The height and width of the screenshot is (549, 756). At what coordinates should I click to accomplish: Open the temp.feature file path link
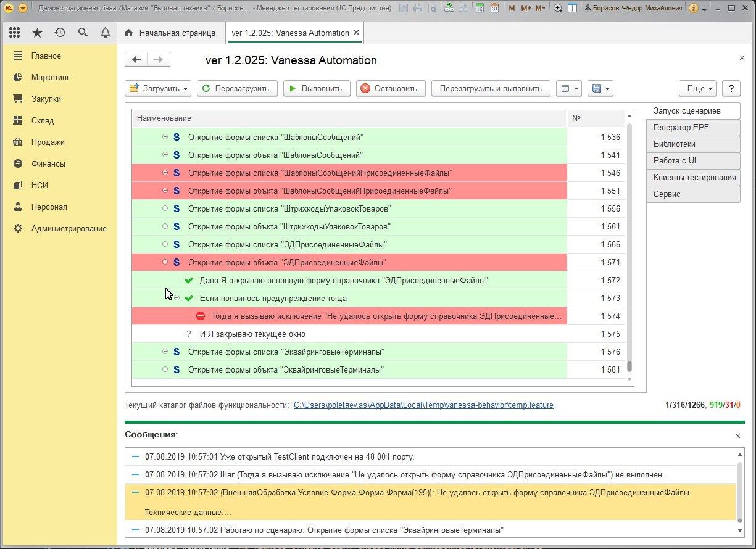423,405
